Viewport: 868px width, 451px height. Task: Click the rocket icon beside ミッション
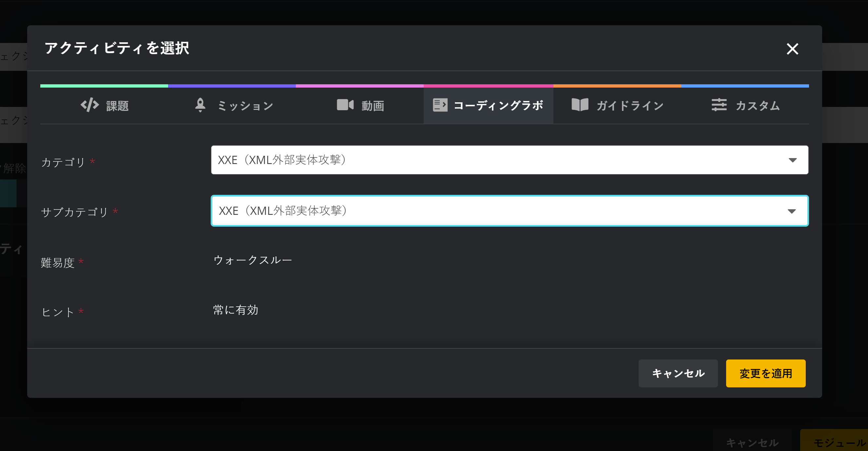(200, 105)
